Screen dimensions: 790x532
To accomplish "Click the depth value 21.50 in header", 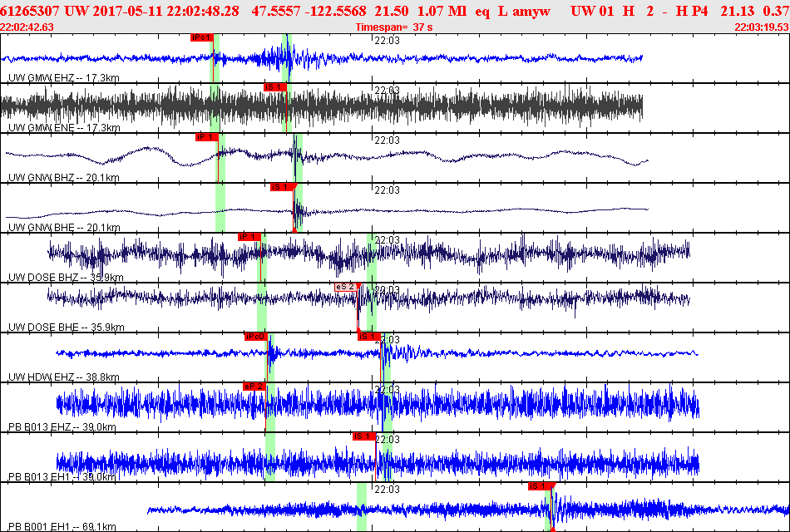I will point(393,11).
